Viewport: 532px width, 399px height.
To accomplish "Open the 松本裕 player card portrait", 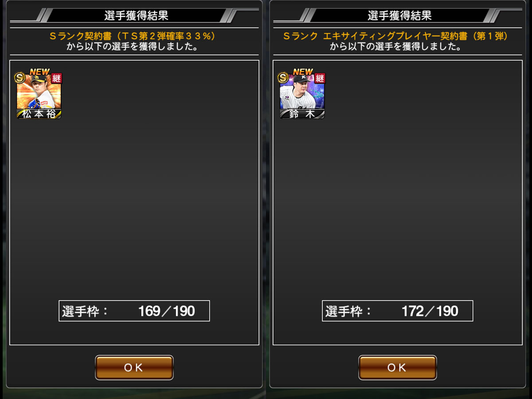I will 39,95.
